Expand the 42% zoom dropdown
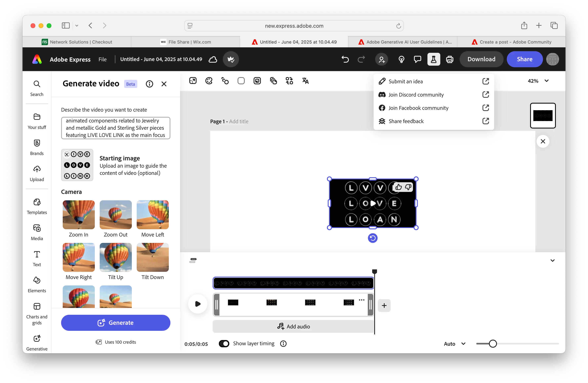 coord(546,81)
